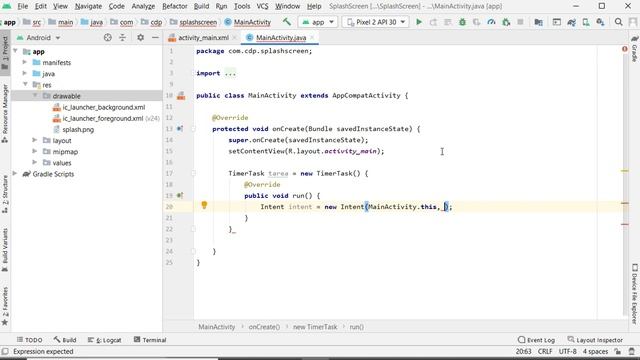This screenshot has width=640, height=360.
Task: Click the UTF-8 encoding in status bar
Action: pos(567,351)
